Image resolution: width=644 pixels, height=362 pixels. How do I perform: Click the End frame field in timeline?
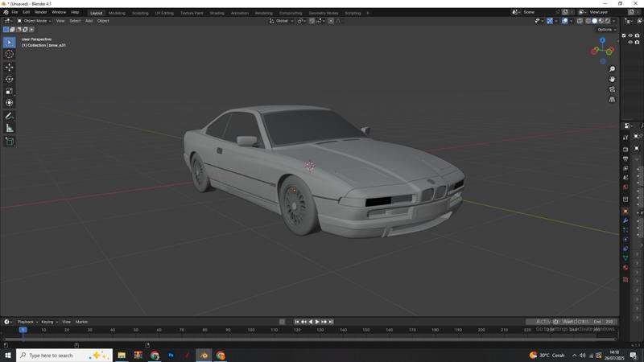604,322
